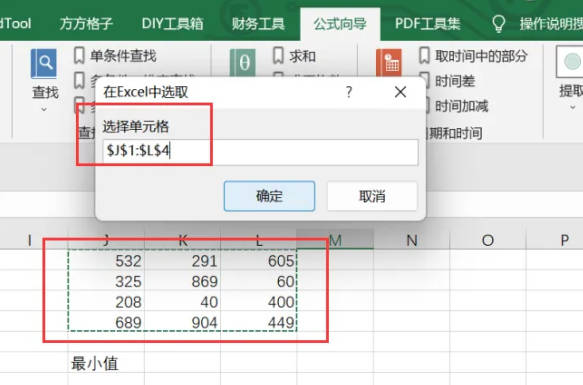This screenshot has width=583, height=385.
Task: Click cell containing 689
Action: [x=106, y=322]
